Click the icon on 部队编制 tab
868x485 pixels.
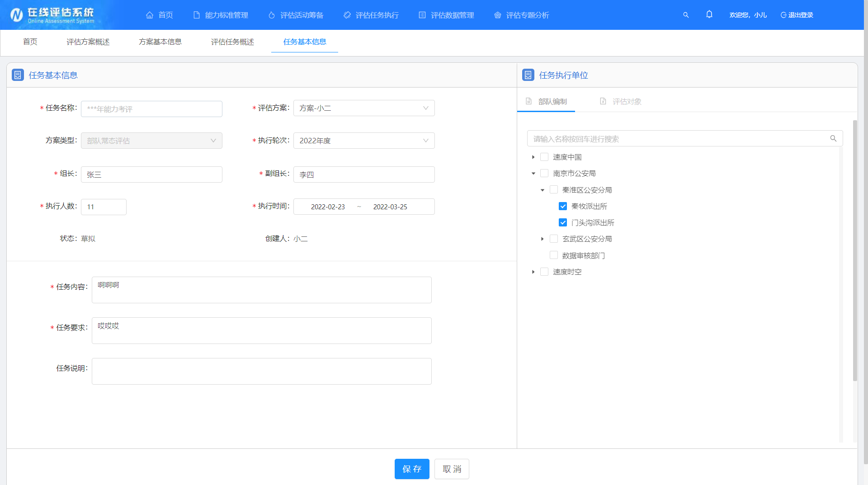pyautogui.click(x=529, y=101)
